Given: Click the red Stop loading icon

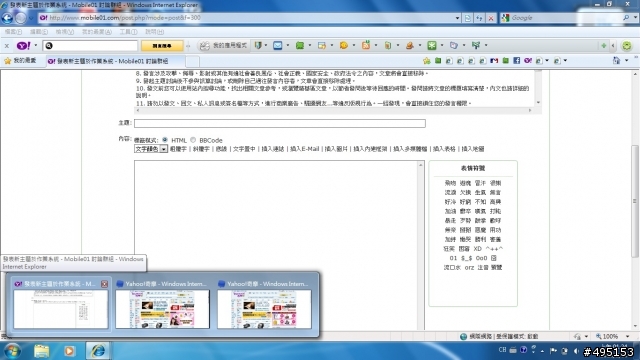Looking at the screenshot, I should click(x=491, y=18).
